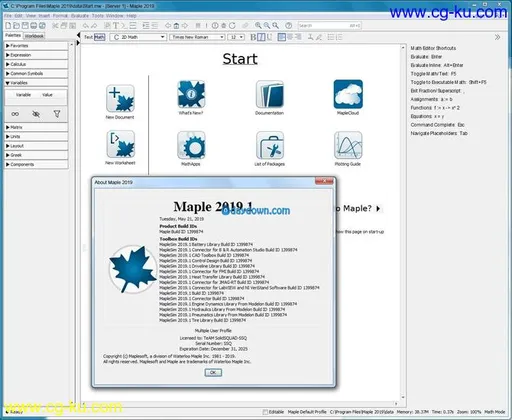The width and height of the screenshot is (512, 420).
Task: Switch to the Palettes tab
Action: (x=13, y=35)
